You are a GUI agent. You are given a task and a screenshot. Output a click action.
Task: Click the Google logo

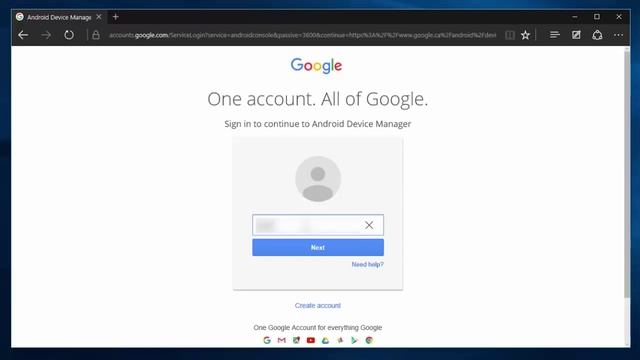click(x=316, y=65)
